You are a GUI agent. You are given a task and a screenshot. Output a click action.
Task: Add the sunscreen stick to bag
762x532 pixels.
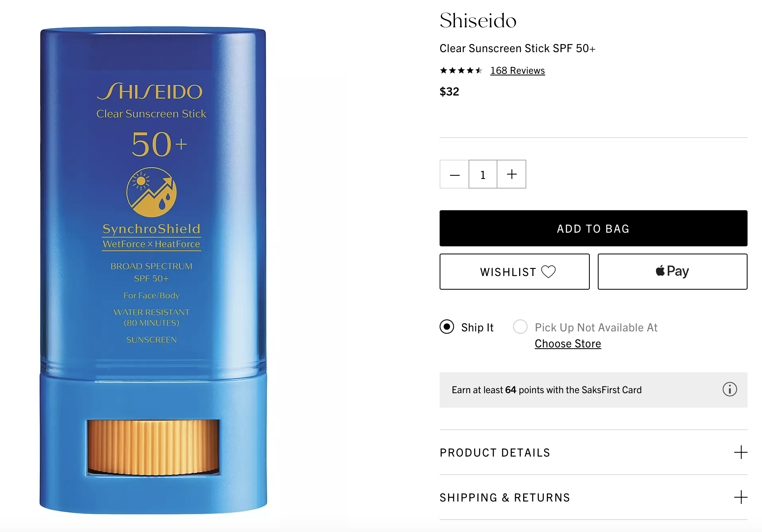pos(593,228)
